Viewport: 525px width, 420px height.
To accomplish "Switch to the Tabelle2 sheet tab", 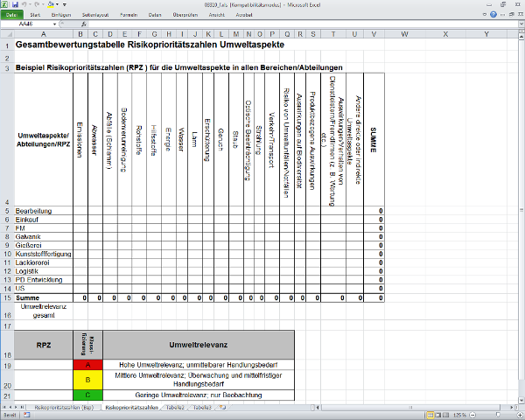I will [x=173, y=408].
